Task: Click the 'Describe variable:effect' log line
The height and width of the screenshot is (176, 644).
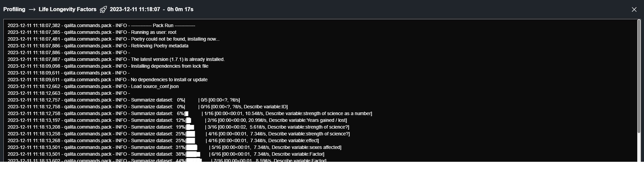Action: tap(293, 141)
